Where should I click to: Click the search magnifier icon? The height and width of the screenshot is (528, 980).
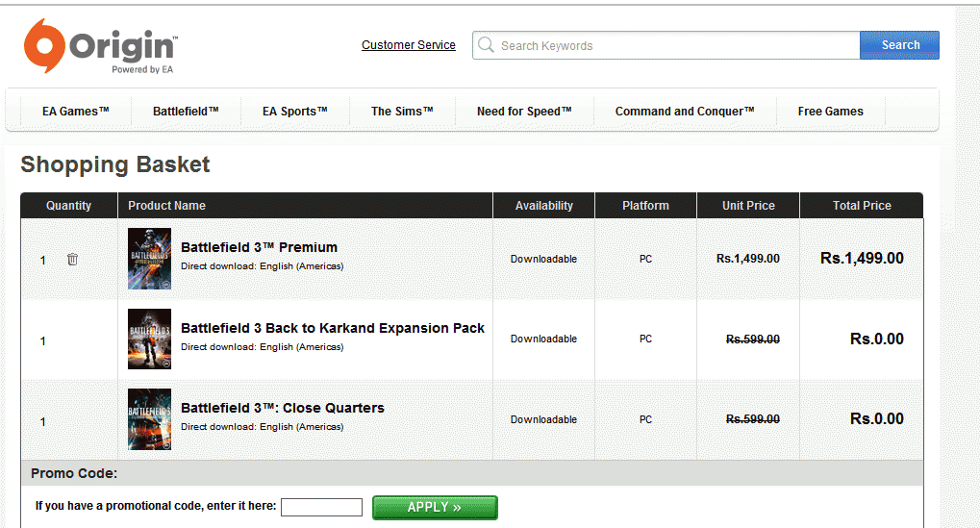point(486,45)
